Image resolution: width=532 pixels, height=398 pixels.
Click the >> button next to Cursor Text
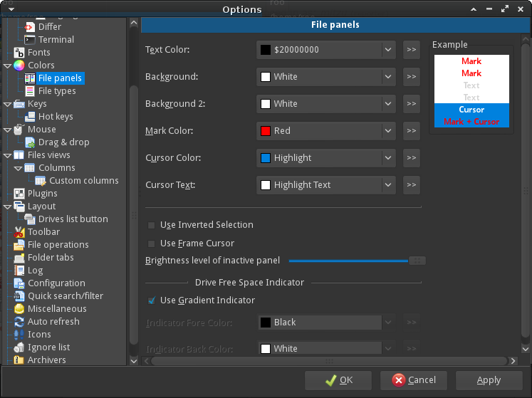pos(412,185)
